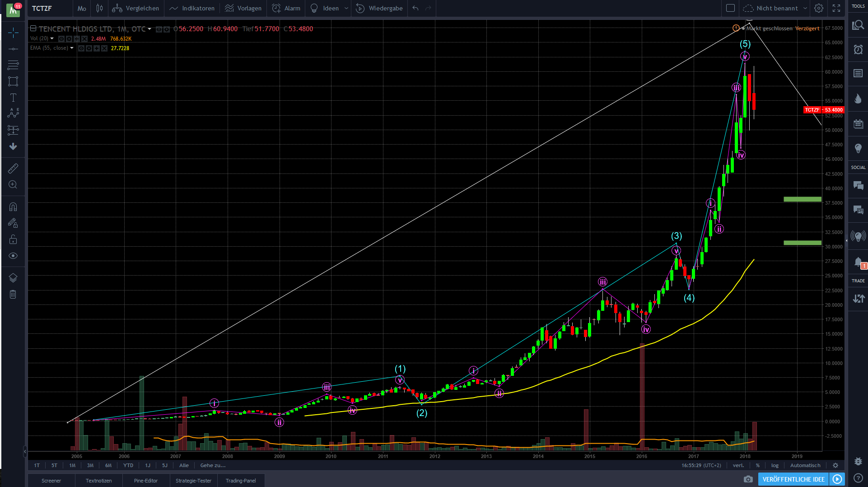Screen dimensions: 868x487
Task: Enter fullscreen chart mode
Action: coord(836,8)
